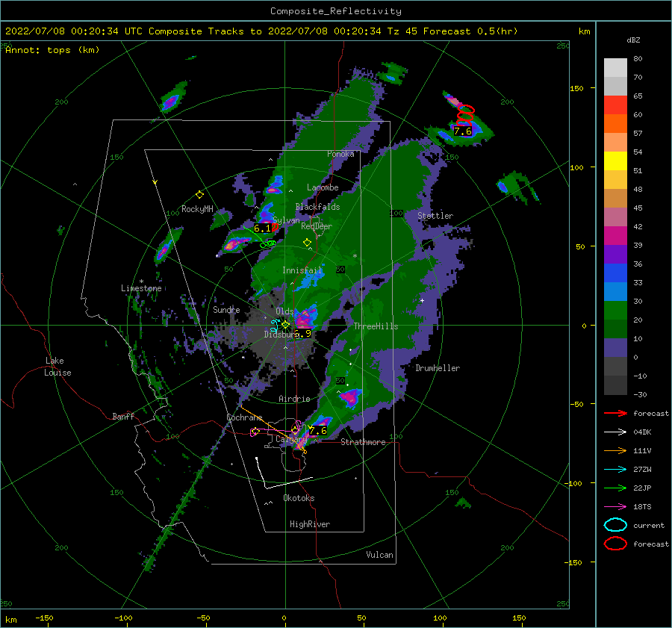Click the Lake Louise map label
The height and width of the screenshot is (628, 672).
58,367
